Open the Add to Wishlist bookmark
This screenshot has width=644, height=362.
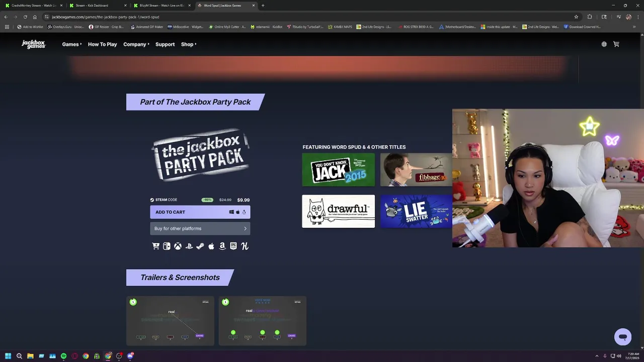(30, 27)
